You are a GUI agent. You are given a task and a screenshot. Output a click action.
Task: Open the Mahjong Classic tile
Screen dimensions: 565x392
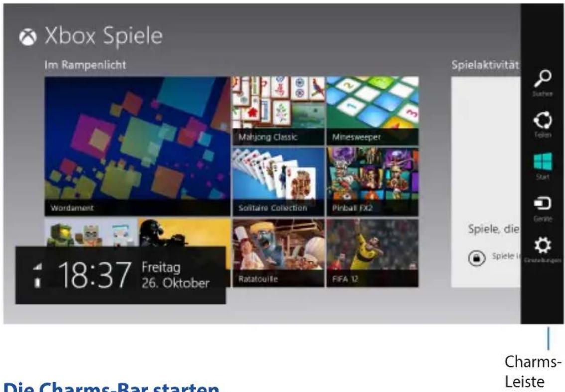[278, 111]
